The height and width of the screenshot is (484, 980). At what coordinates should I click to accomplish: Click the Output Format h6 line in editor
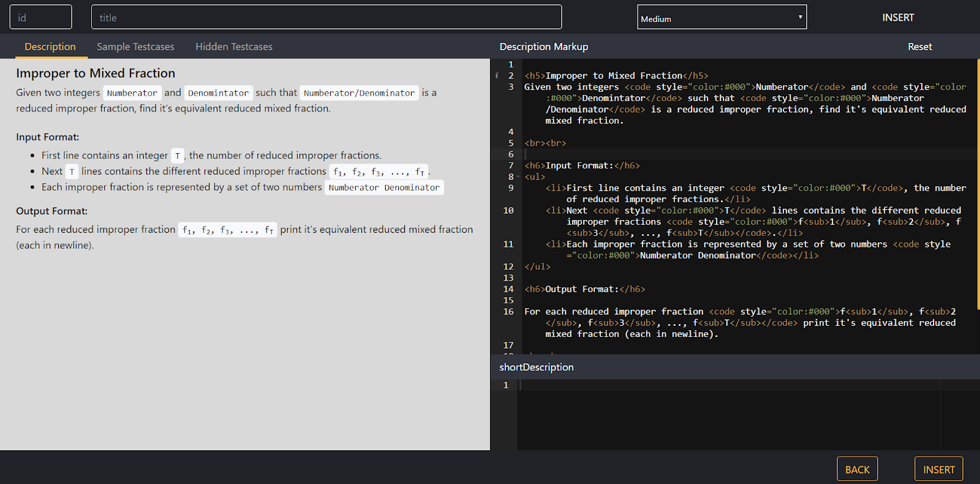tap(584, 289)
